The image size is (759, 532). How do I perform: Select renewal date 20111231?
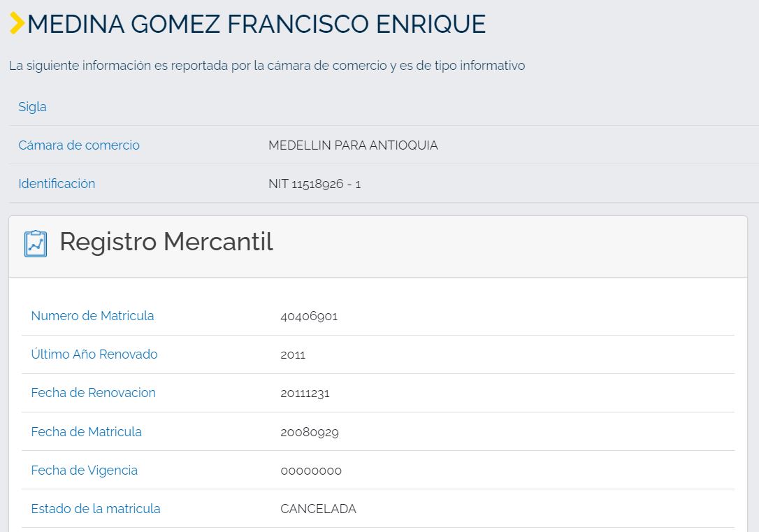(305, 394)
